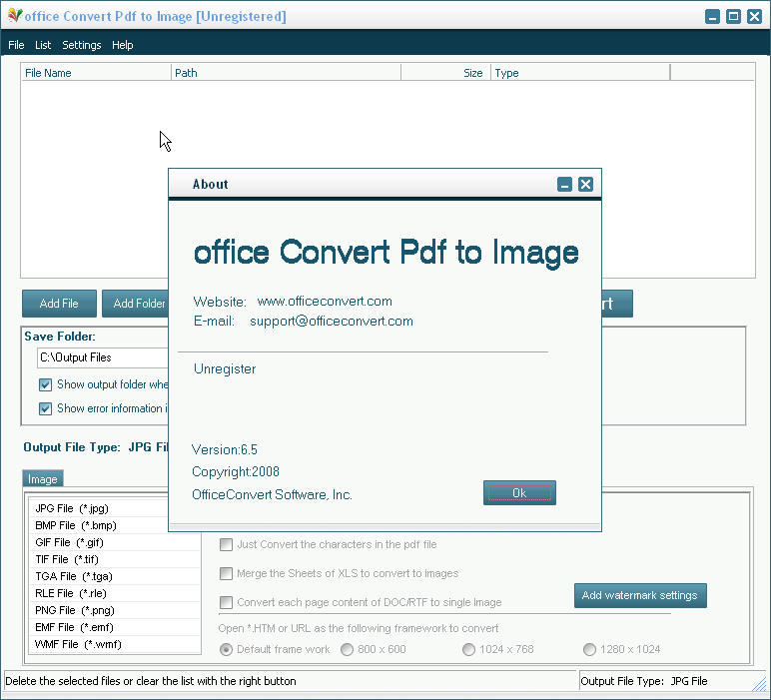Select GIF File (*.gif) format
The image size is (771, 700).
[x=115, y=542]
